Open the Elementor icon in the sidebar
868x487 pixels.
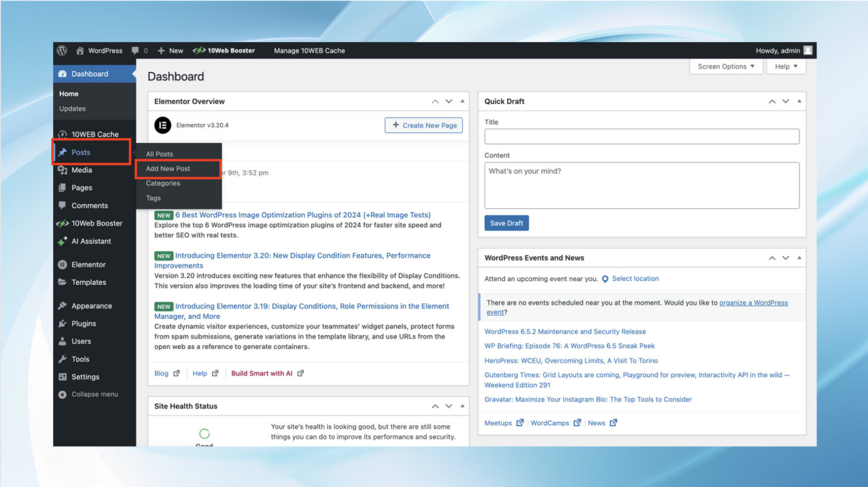tap(63, 264)
